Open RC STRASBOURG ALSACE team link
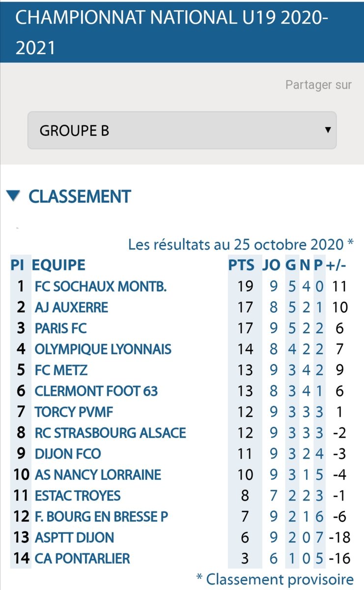This screenshot has height=590, width=364. [111, 433]
